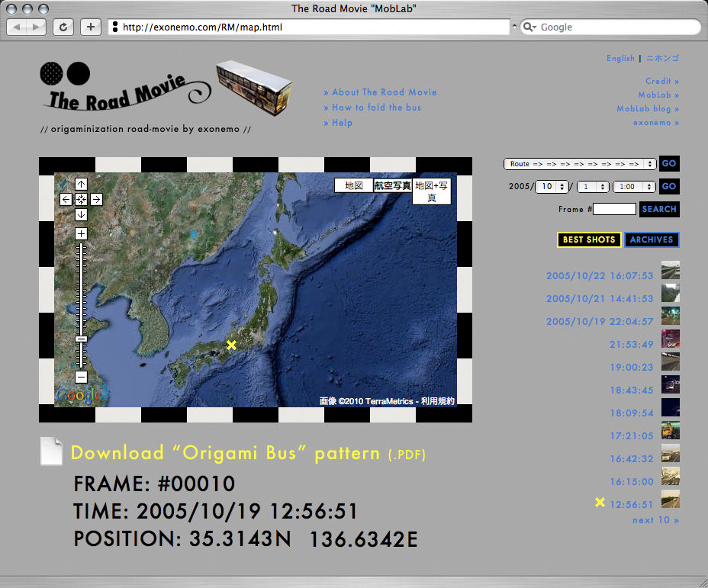Screen dimensions: 708x588
Task: Zoom in map with plus button
Action: coord(82,234)
